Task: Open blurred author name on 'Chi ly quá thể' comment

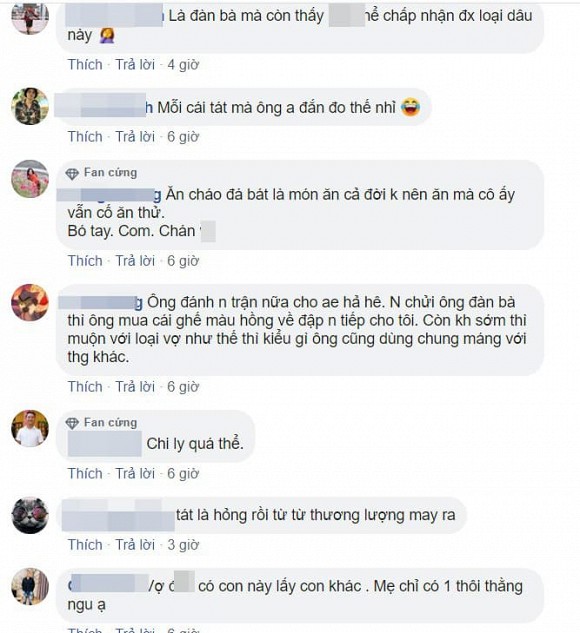Action: tap(105, 444)
